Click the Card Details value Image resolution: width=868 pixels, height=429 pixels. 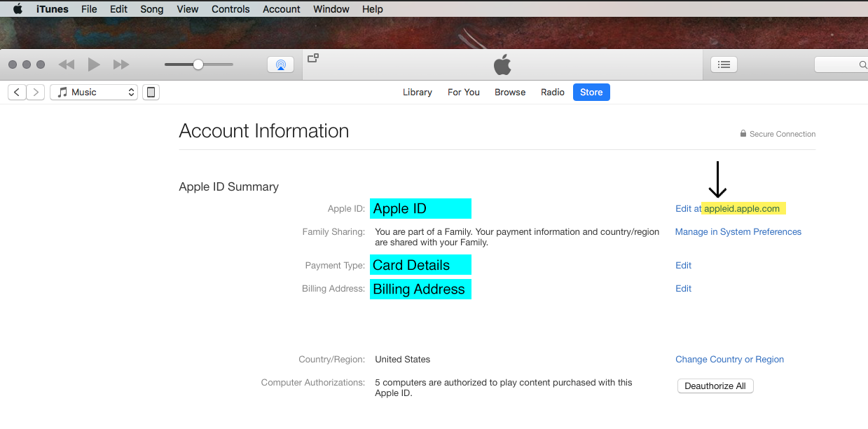420,265
